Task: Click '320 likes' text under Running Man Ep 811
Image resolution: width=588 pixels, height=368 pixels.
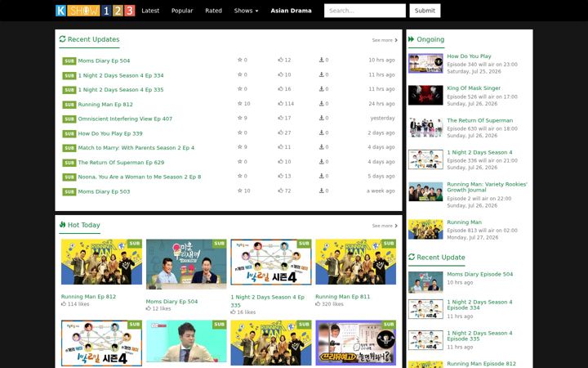Action: tap(332, 303)
